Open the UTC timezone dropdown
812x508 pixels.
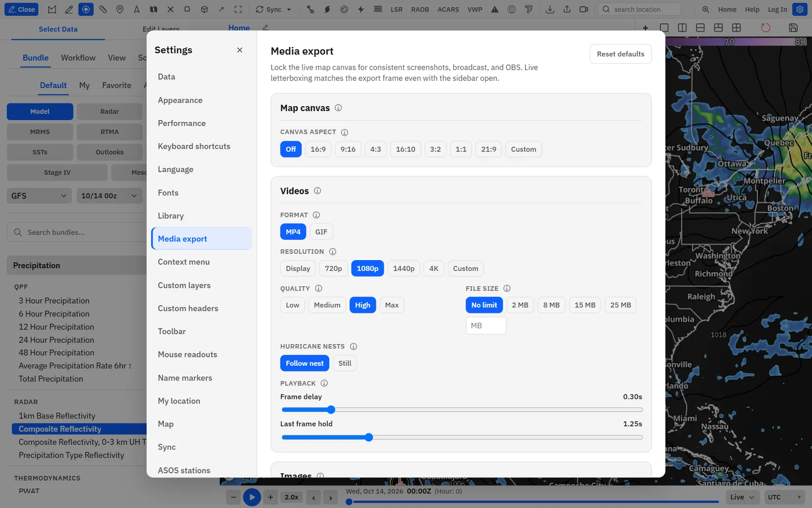coord(785,497)
